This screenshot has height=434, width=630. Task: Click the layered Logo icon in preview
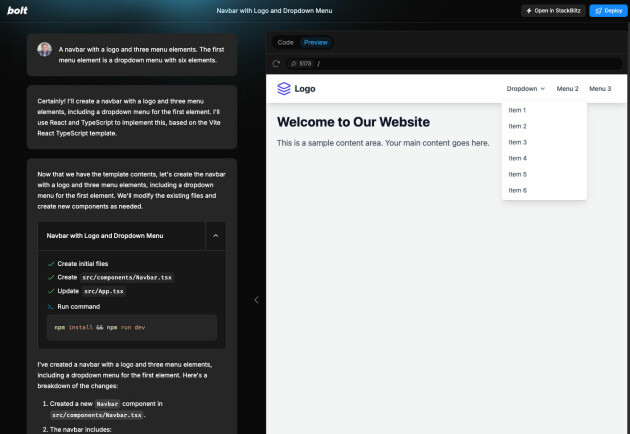284,88
